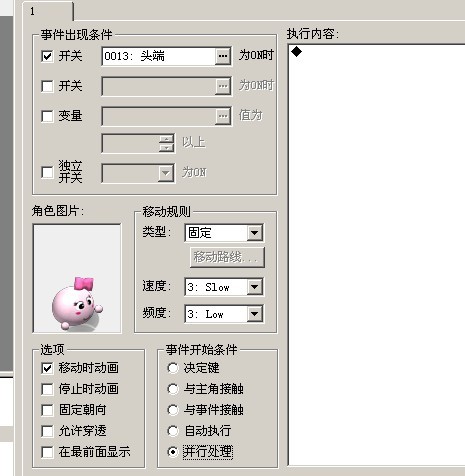Select 与事件接触 trigger radio button
465x476 pixels.
point(173,410)
